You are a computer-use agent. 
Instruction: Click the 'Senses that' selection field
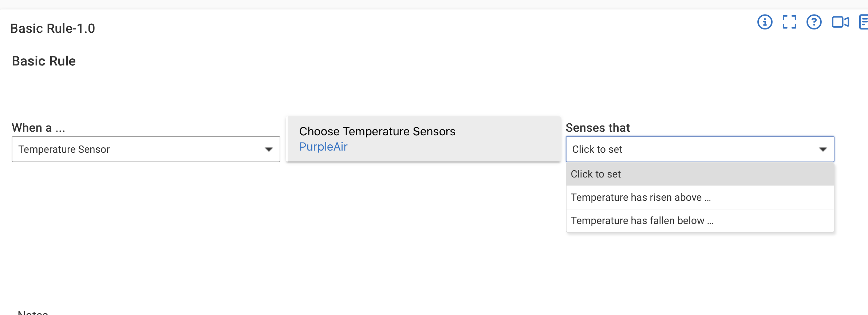[x=700, y=149]
